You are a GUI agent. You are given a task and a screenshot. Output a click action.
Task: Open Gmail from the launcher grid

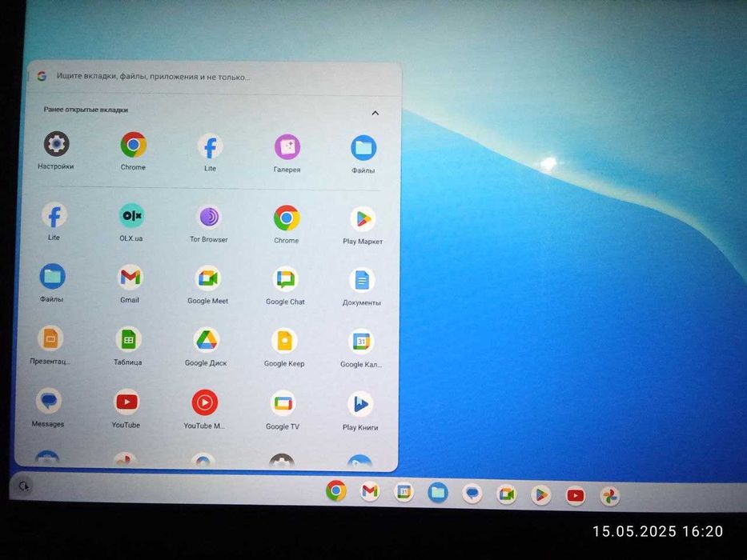pyautogui.click(x=130, y=278)
